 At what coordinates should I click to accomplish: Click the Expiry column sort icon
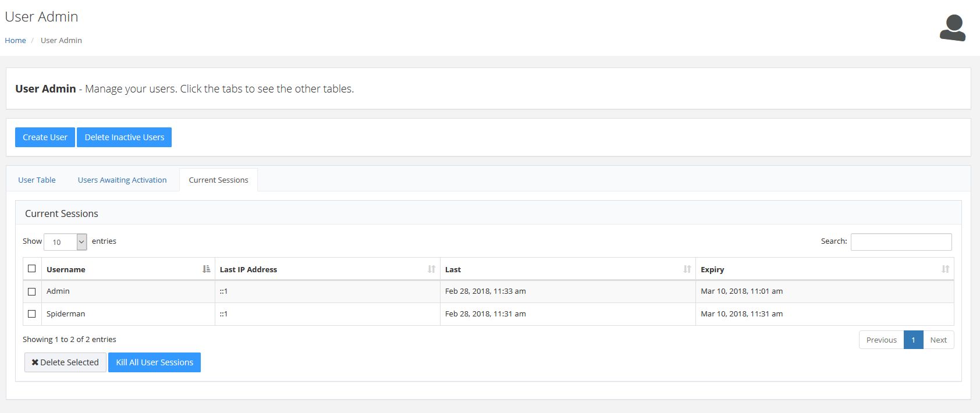(x=945, y=269)
